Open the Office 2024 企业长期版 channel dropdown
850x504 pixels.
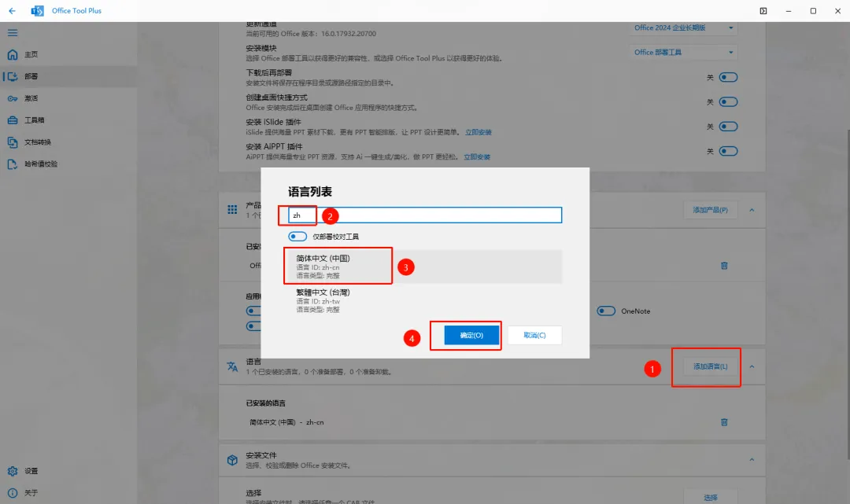click(684, 28)
